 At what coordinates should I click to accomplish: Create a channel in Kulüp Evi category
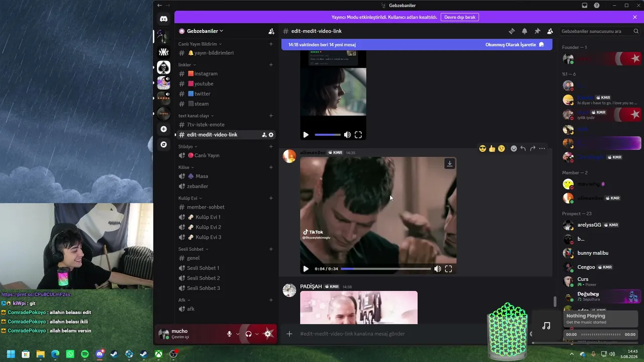click(271, 198)
